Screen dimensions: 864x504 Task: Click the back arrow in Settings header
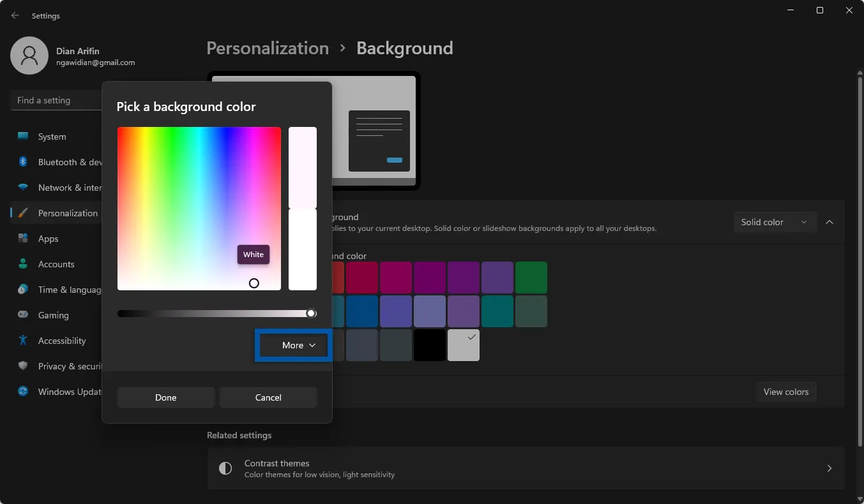(x=15, y=15)
